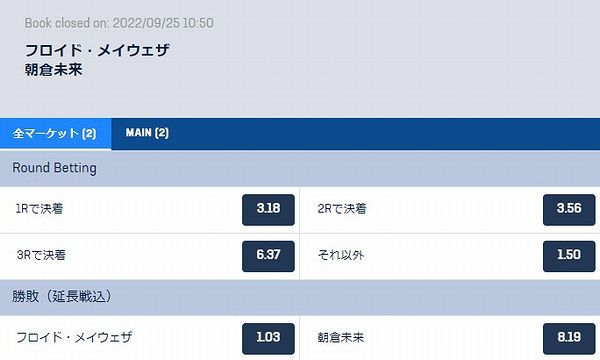Click 朝倉未来 odds 8.19
This screenshot has height=360, width=600.
point(569,339)
